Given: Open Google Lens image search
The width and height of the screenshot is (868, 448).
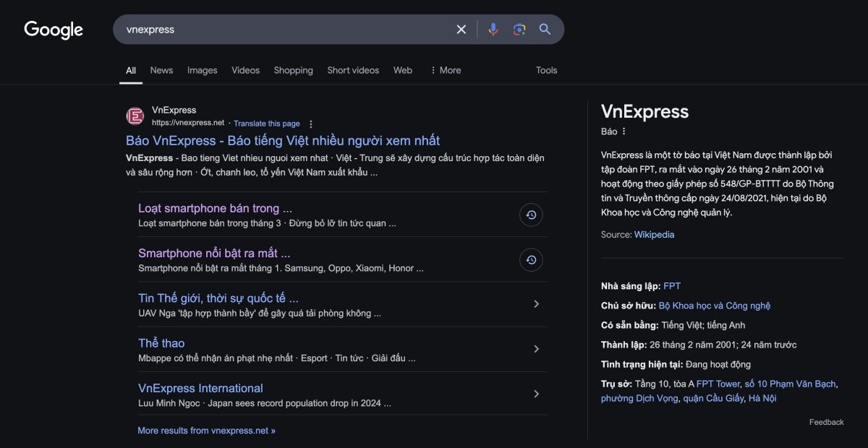Looking at the screenshot, I should (x=519, y=30).
